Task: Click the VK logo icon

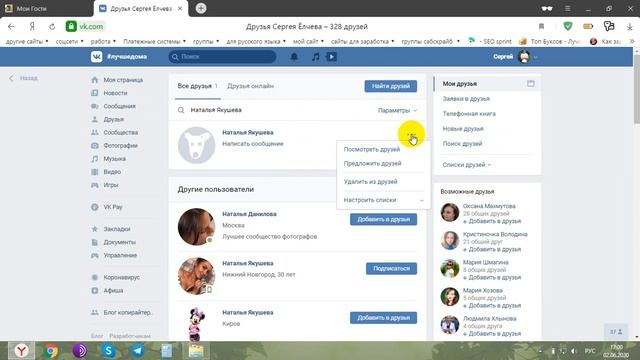Action: tap(96, 57)
